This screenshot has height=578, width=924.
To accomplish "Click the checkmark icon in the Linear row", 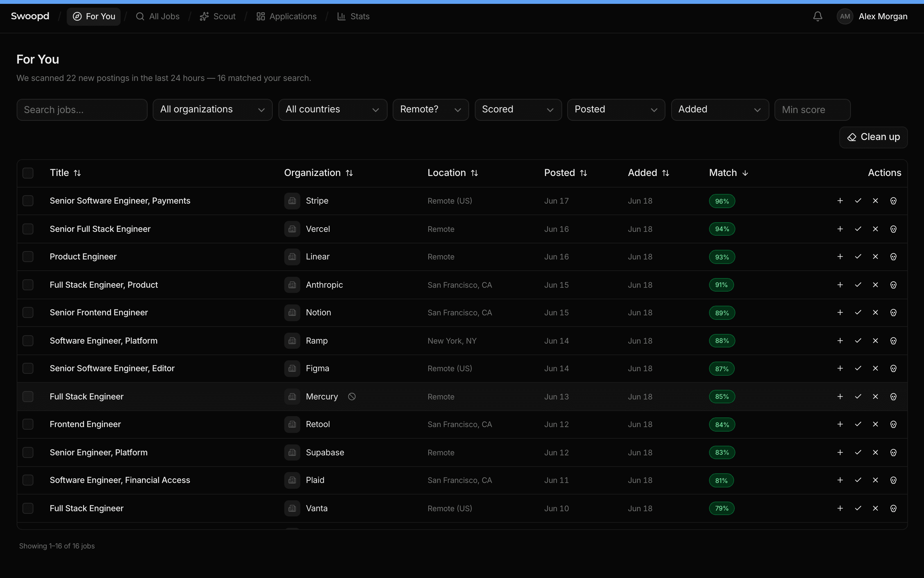I will pyautogui.click(x=858, y=257).
